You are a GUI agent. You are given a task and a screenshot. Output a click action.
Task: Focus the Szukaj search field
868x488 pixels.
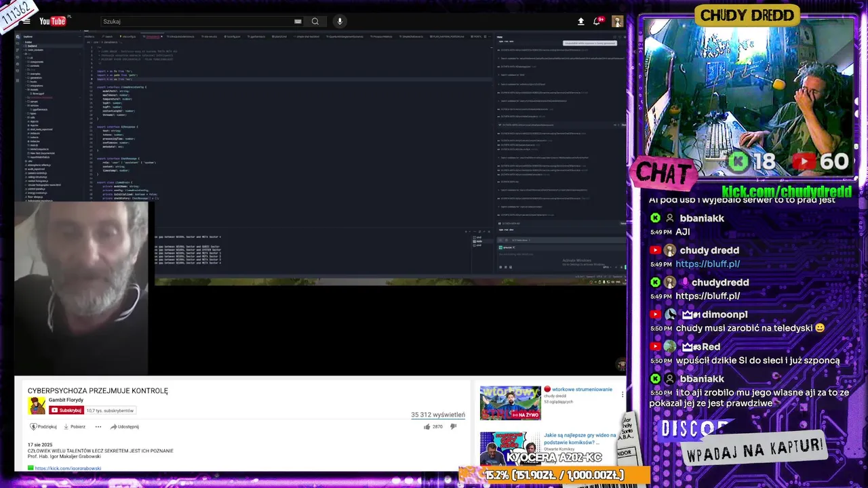(x=197, y=22)
